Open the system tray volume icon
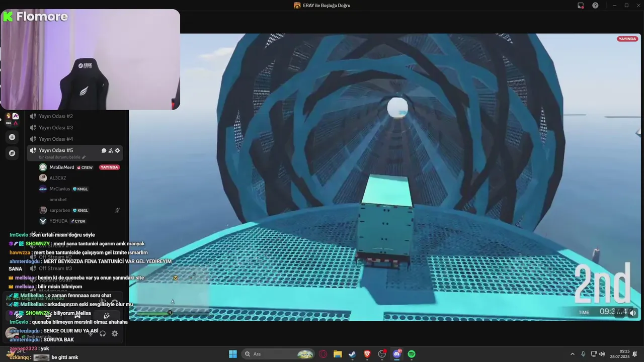This screenshot has width=644, height=362. (x=602, y=354)
